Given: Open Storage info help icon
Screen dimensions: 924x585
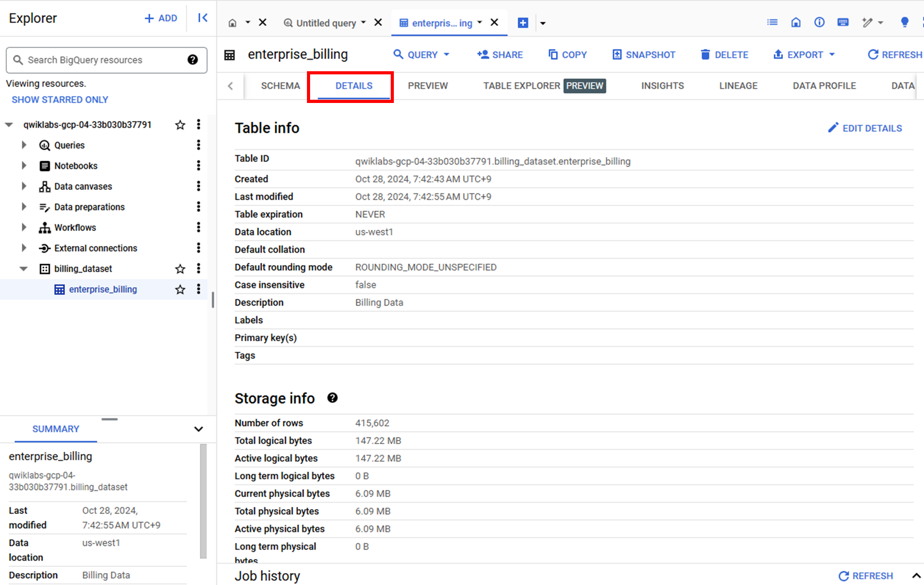Looking at the screenshot, I should 332,398.
